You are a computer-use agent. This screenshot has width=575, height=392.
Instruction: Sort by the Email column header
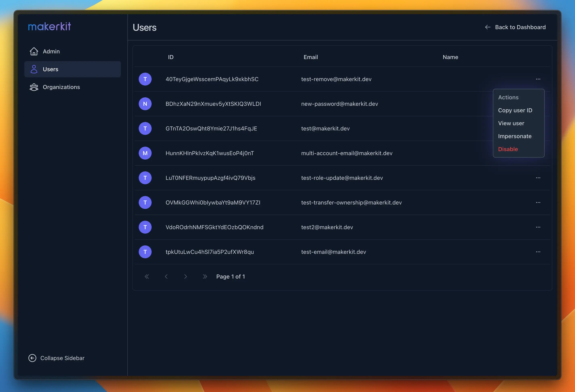(x=311, y=57)
